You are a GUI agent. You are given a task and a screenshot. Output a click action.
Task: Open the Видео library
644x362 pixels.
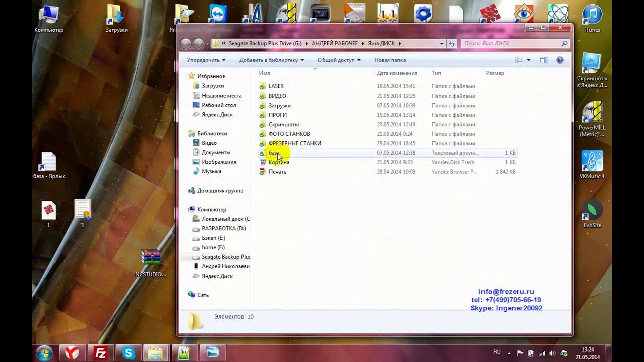coord(209,143)
